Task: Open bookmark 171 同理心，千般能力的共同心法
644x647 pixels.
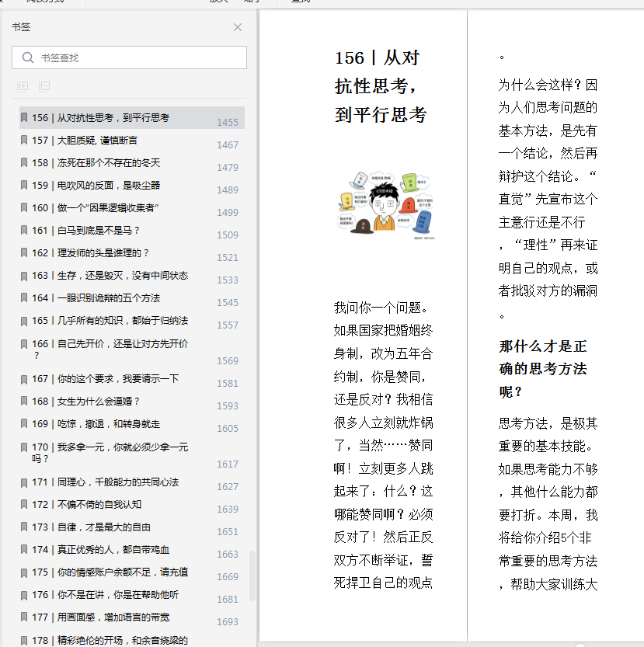Action: 106,482
